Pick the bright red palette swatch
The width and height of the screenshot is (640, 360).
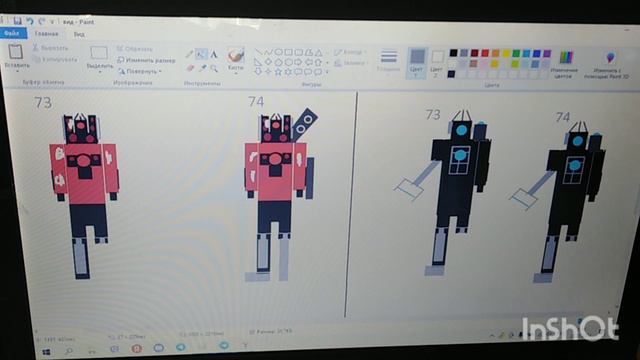pos(485,53)
